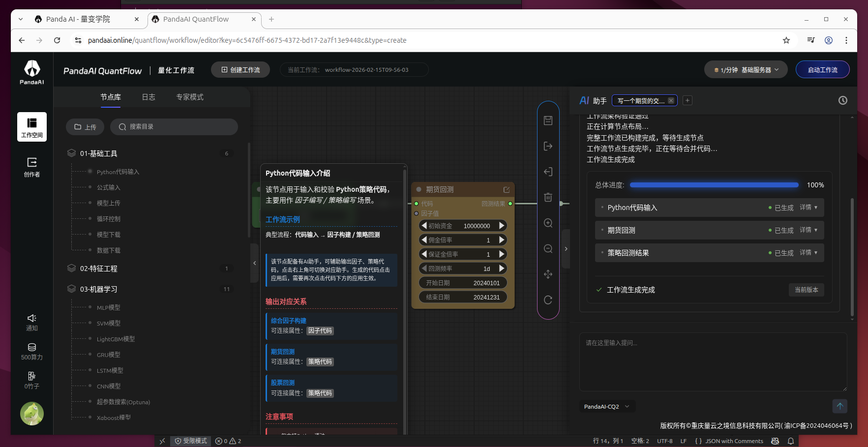868x447 pixels.
Task: Open the 通知 notifications icon
Action: pos(32,323)
